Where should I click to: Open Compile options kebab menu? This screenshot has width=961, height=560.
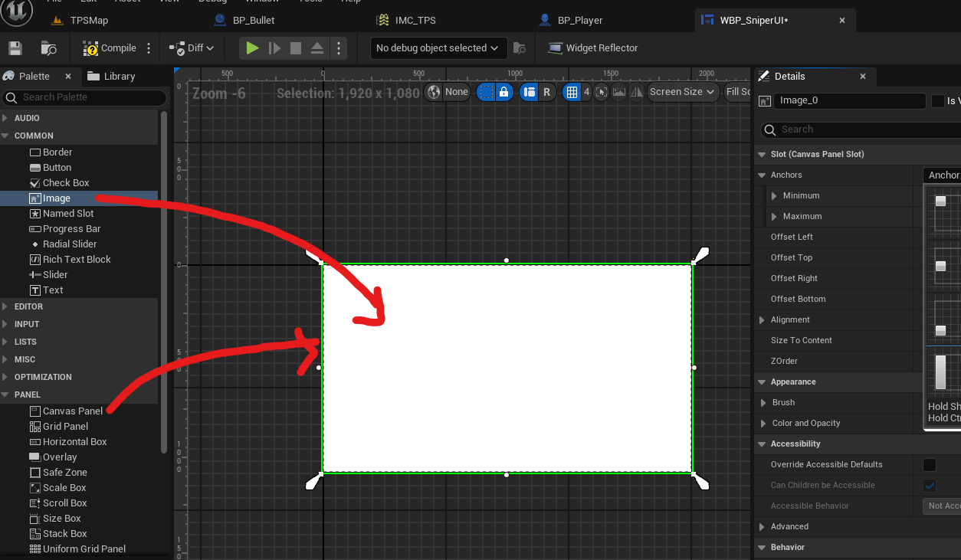[x=149, y=48]
